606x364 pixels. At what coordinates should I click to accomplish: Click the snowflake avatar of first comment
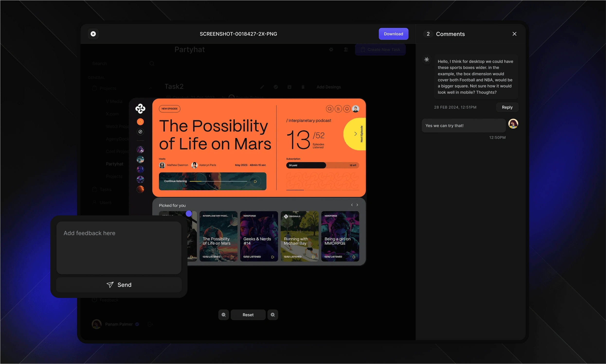pos(426,59)
